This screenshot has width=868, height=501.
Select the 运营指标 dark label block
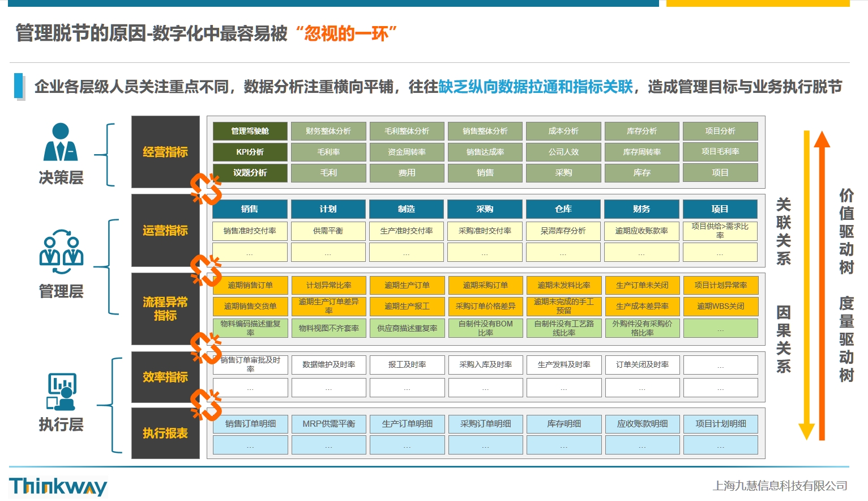coord(165,231)
